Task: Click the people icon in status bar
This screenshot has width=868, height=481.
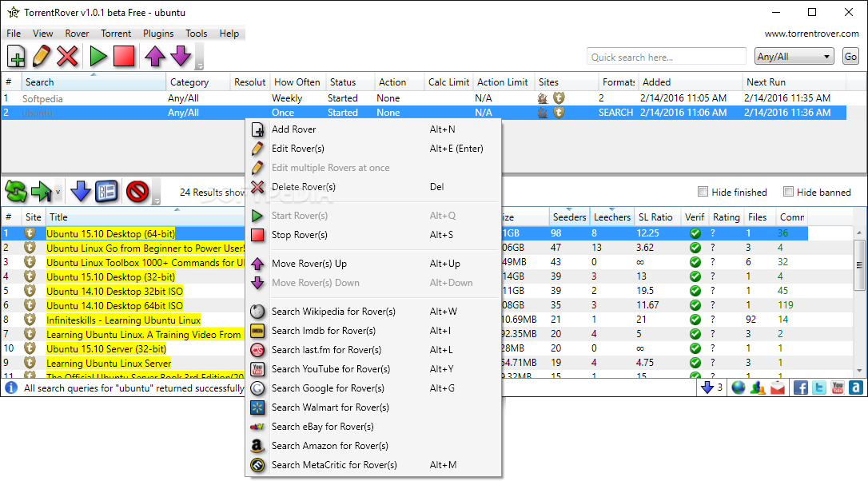Action: pos(758,388)
